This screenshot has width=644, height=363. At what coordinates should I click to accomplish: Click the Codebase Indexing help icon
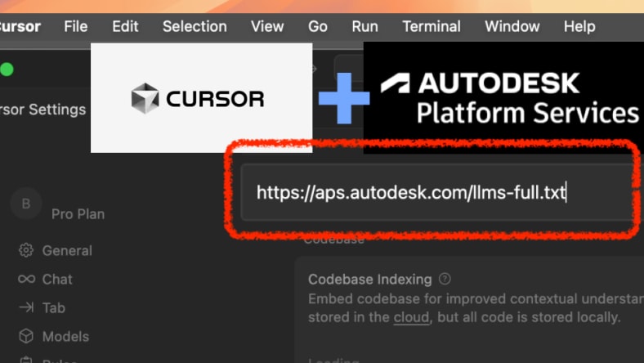click(x=445, y=279)
